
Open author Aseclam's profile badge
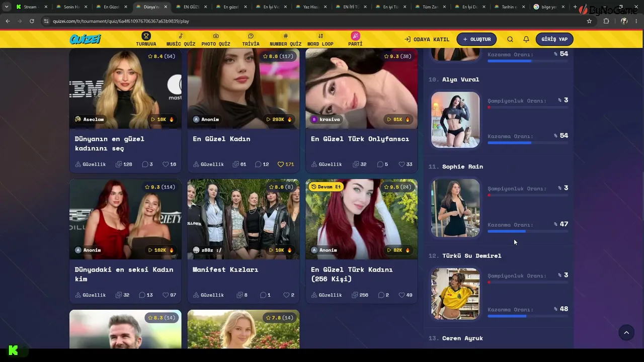pos(90,120)
